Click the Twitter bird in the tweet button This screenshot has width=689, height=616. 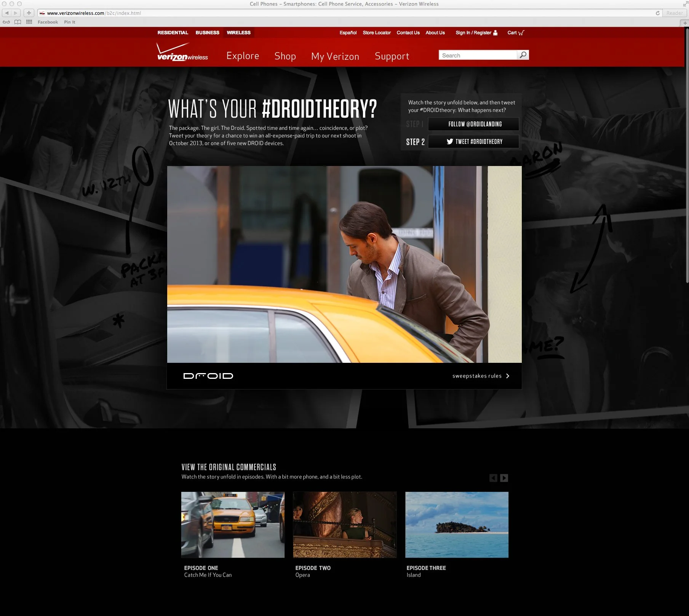[x=450, y=142]
